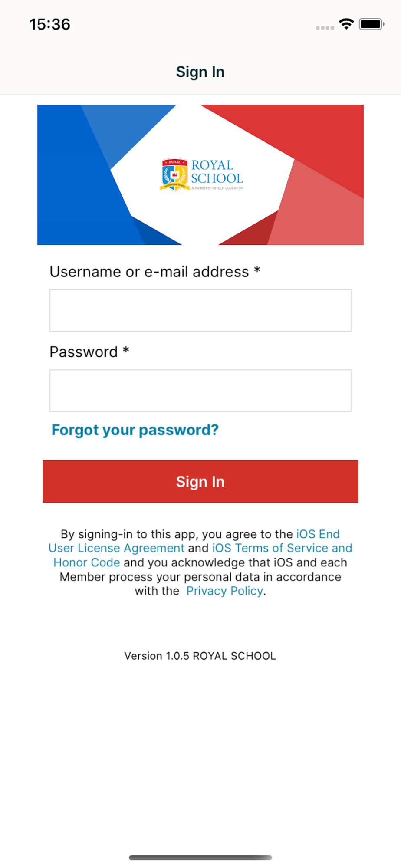Click the ROYAL SCHOOL logo text
This screenshot has height=868, width=401.
(x=217, y=172)
